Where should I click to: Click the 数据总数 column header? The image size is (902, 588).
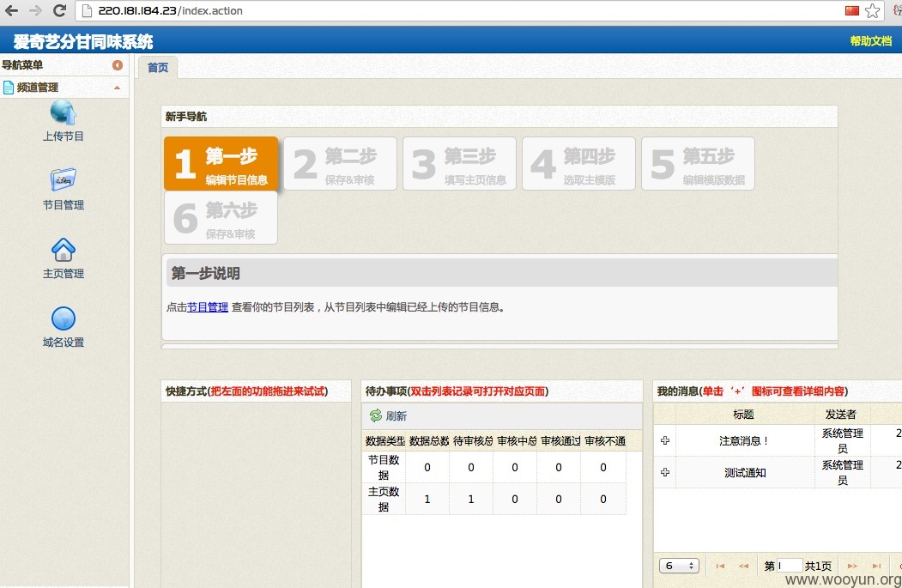click(428, 441)
